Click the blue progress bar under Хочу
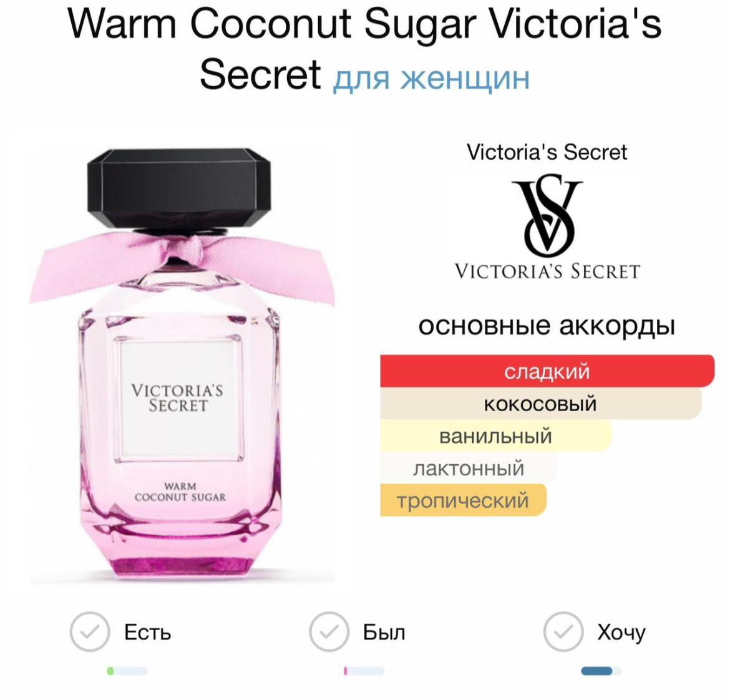Image resolution: width=730 pixels, height=700 pixels. click(x=601, y=671)
